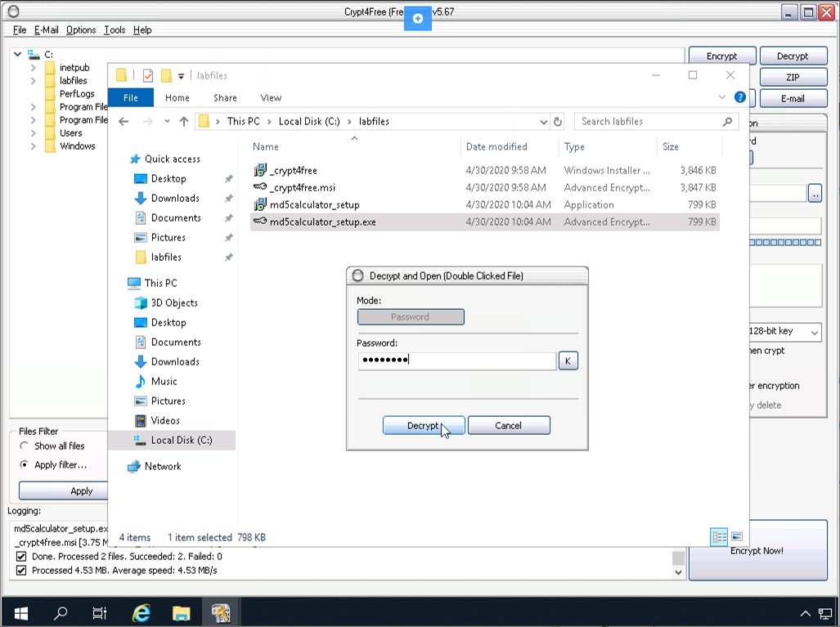Open the 128-bit key dropdown
The width and height of the screenshot is (840, 627).
coord(814,332)
